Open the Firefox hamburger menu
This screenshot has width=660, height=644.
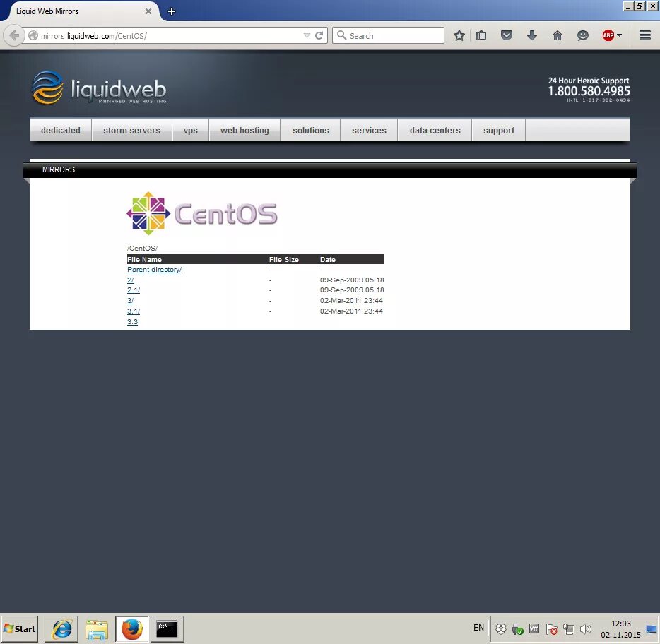pyautogui.click(x=645, y=36)
